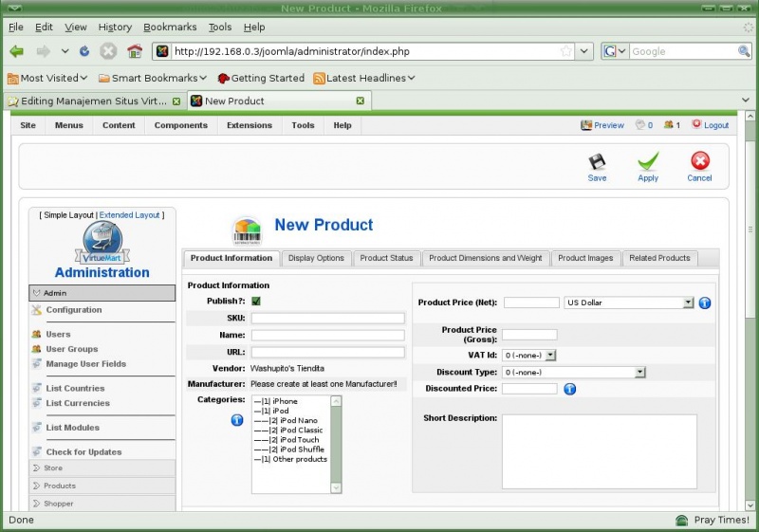Toggle the Publish checkbox

[256, 302]
